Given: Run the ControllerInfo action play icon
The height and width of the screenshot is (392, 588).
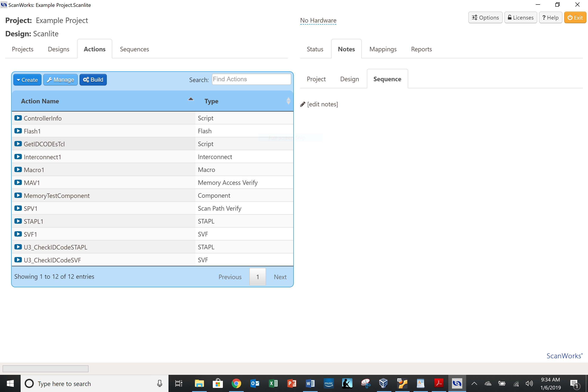Looking at the screenshot, I should tap(18, 118).
